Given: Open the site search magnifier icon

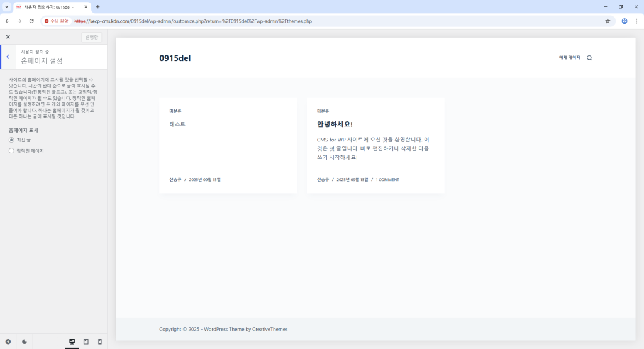Looking at the screenshot, I should point(589,58).
